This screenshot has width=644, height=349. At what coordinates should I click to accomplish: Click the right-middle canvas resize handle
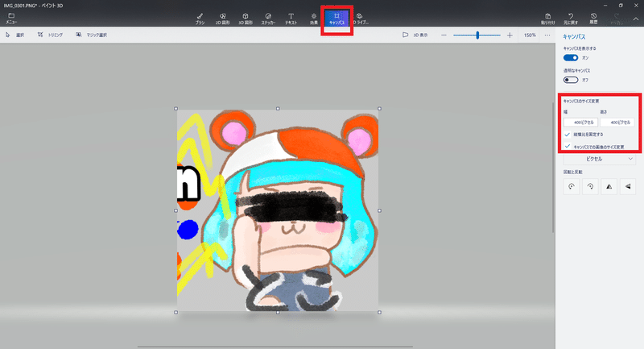[x=379, y=210]
